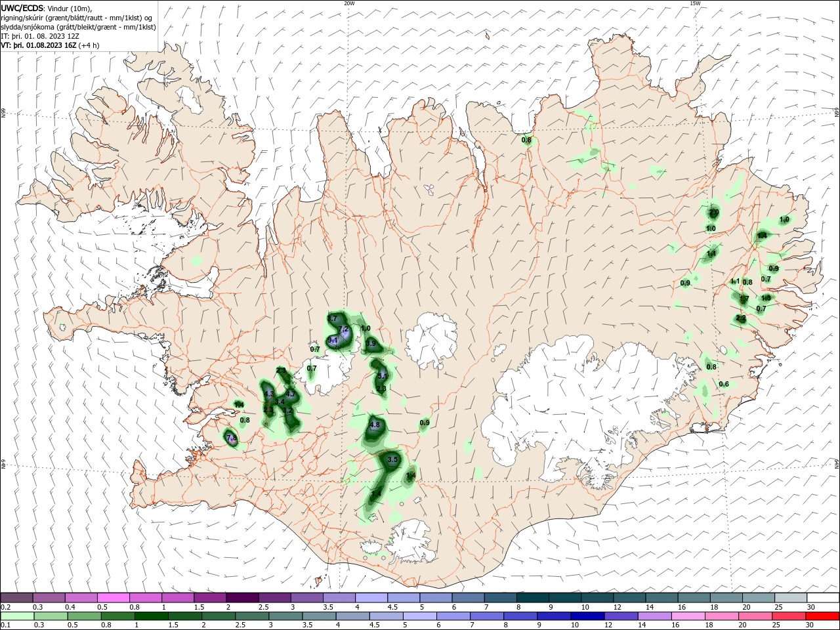Click the white 30 swatch in snow legend
This screenshot has width=840, height=630.
coord(823,598)
